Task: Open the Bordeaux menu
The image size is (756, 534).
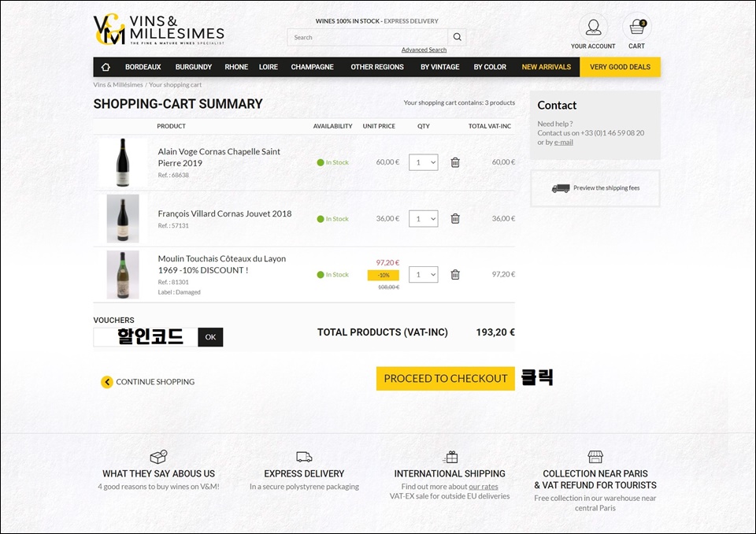Action: (143, 67)
